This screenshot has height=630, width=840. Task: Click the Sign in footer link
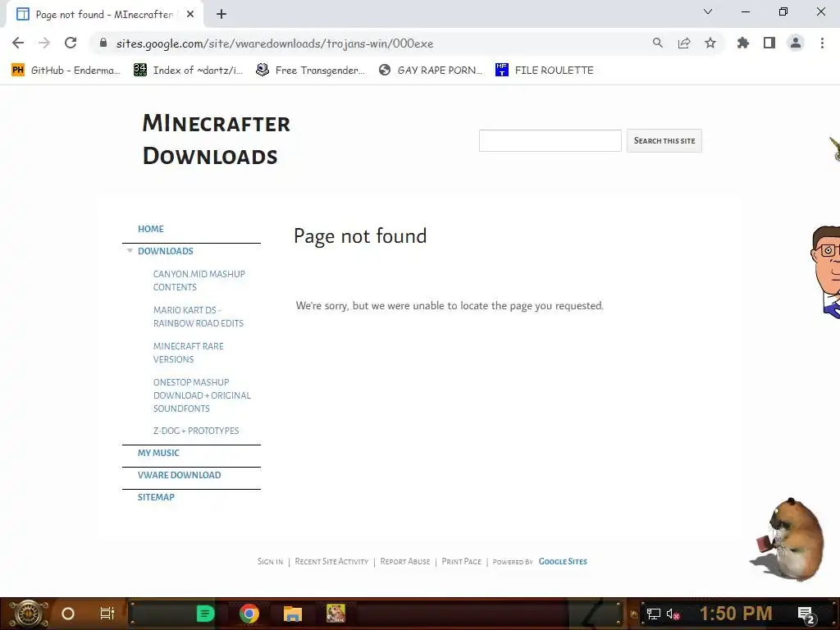point(270,561)
